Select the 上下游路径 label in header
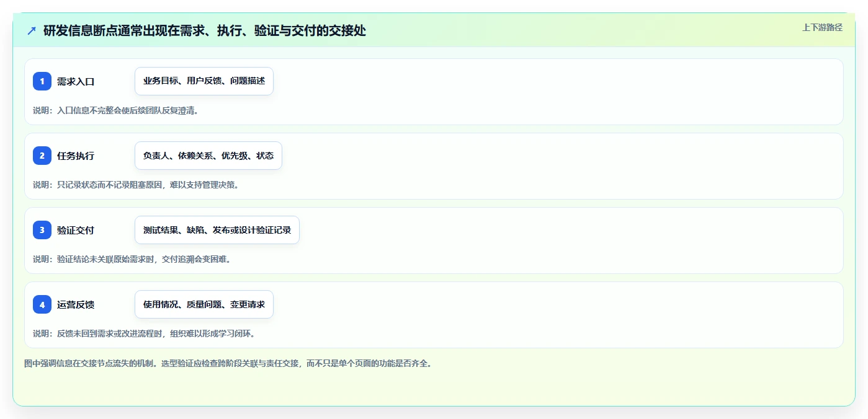Image resolution: width=868 pixels, height=419 pixels. (x=822, y=27)
